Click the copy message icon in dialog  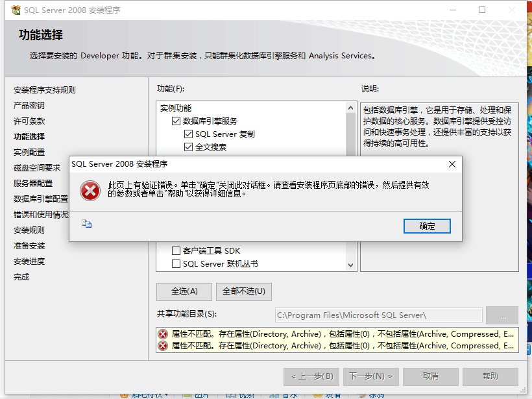pyautogui.click(x=86, y=224)
